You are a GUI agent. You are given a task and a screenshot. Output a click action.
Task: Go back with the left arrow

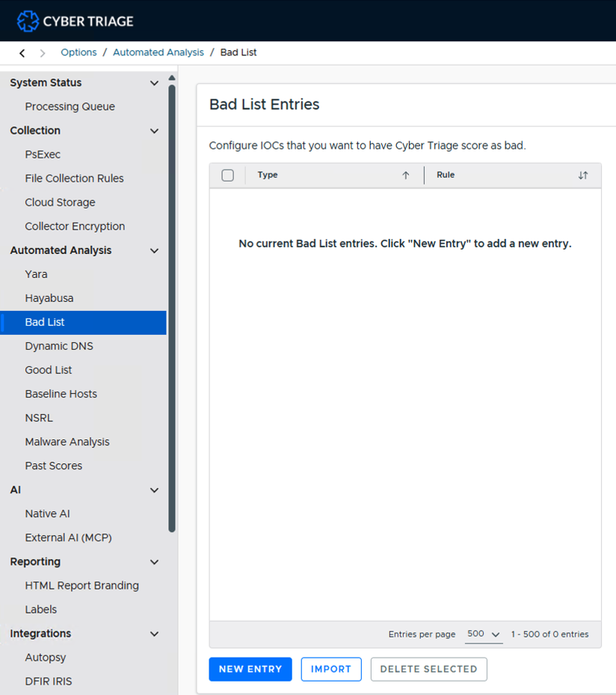[22, 53]
